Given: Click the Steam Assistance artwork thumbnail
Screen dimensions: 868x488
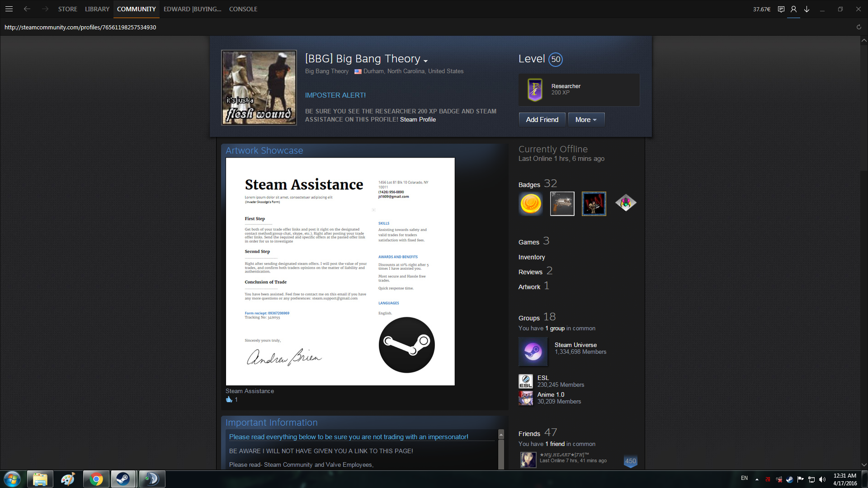Looking at the screenshot, I should pyautogui.click(x=340, y=271).
